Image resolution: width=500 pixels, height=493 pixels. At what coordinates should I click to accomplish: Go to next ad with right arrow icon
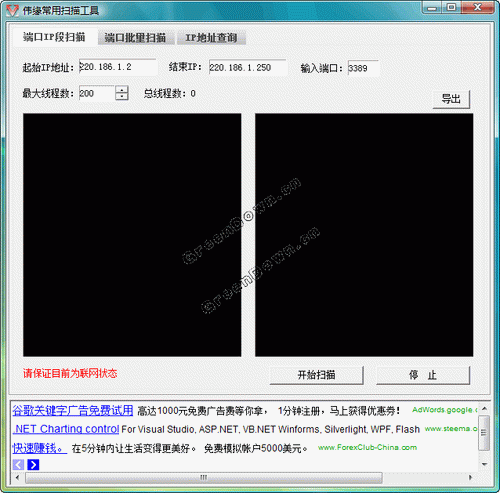33,464
